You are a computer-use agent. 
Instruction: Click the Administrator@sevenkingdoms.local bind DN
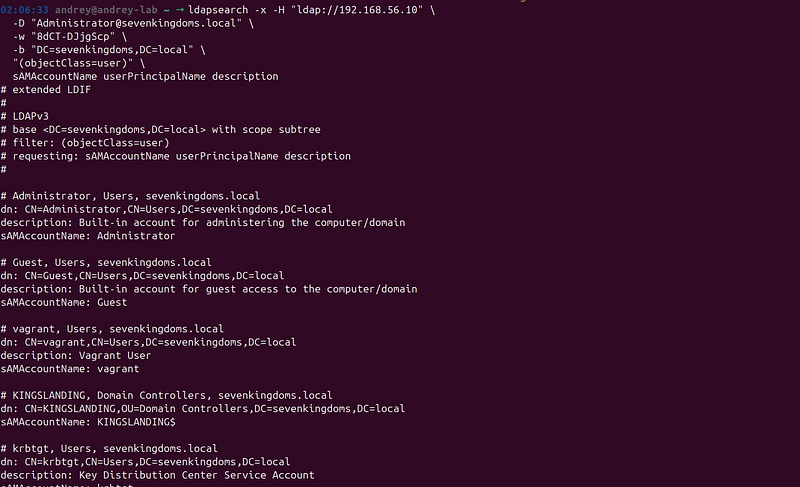[x=136, y=23]
